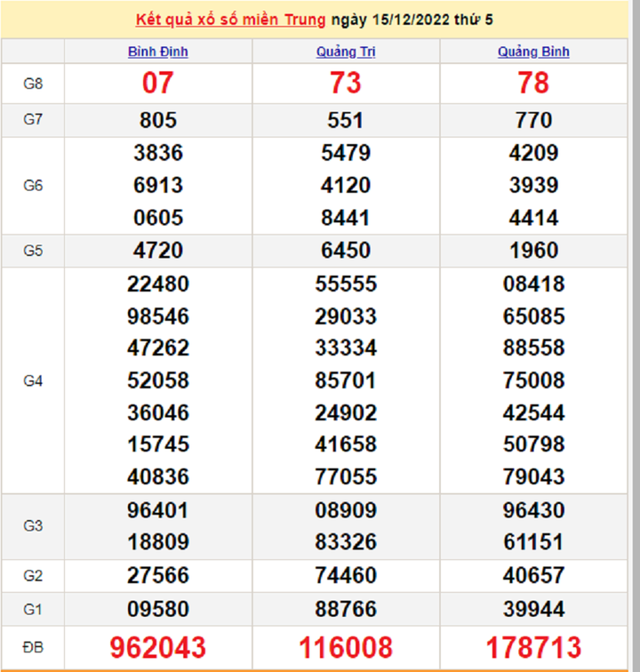Click the G3 number 96401
Viewport: 640px width, 672px height.
coord(158,511)
